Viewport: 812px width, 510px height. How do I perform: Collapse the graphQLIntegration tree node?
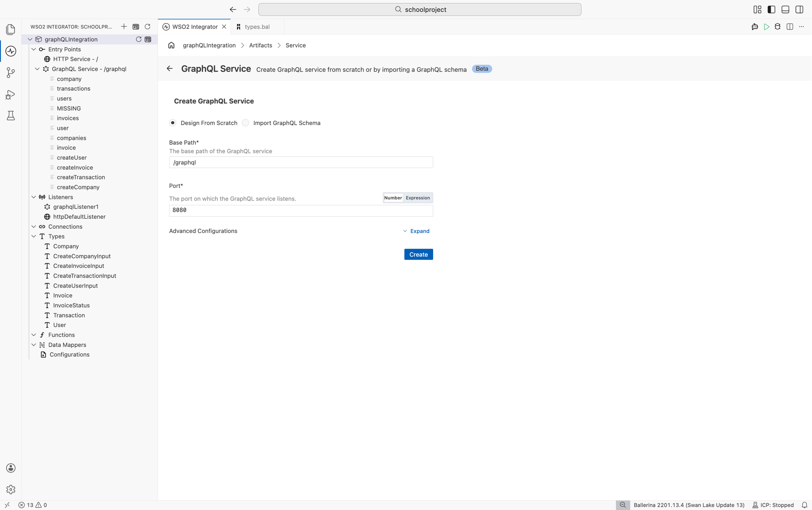(x=30, y=39)
